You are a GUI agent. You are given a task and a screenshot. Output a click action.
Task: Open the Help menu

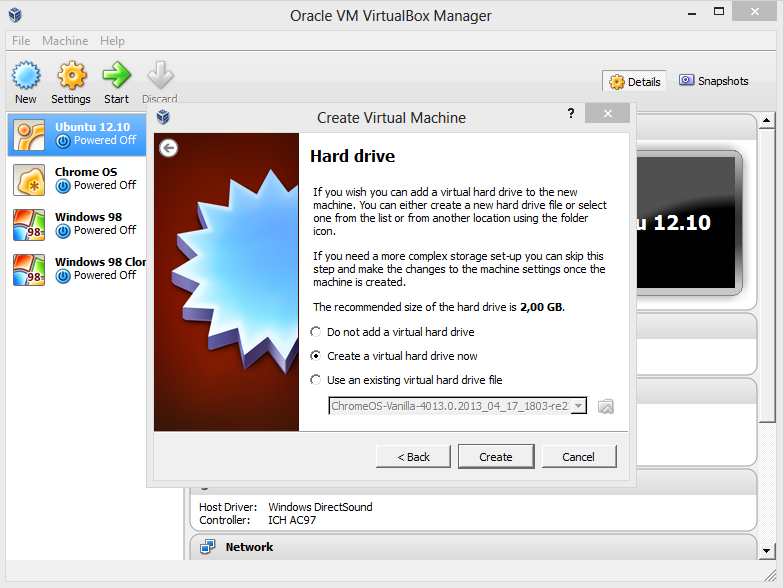click(x=112, y=41)
